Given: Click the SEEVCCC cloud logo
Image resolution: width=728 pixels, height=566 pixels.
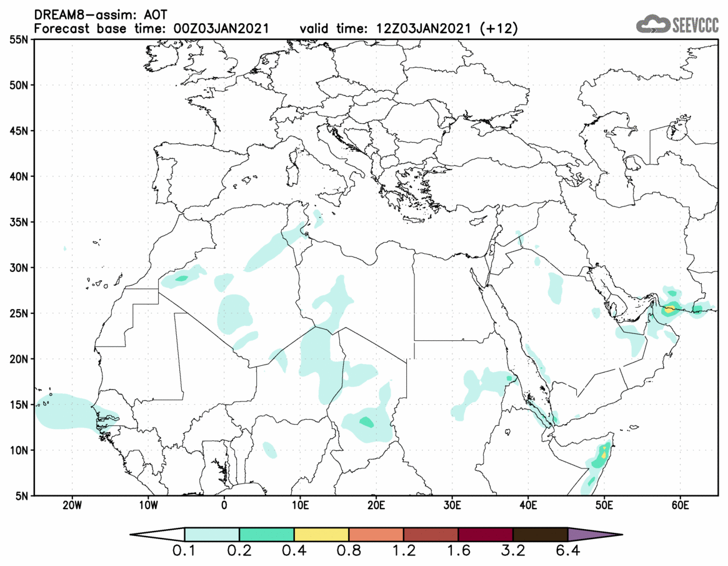Looking at the screenshot, I should [677, 24].
